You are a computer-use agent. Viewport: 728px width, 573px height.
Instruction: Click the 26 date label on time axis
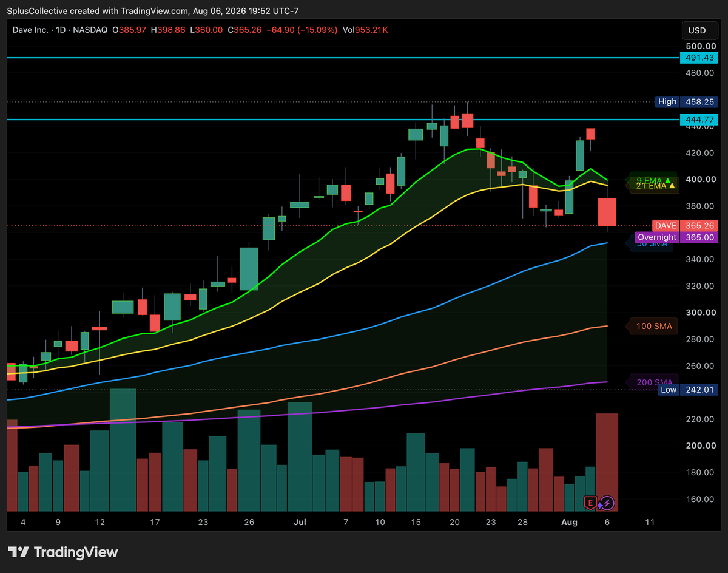tap(249, 522)
